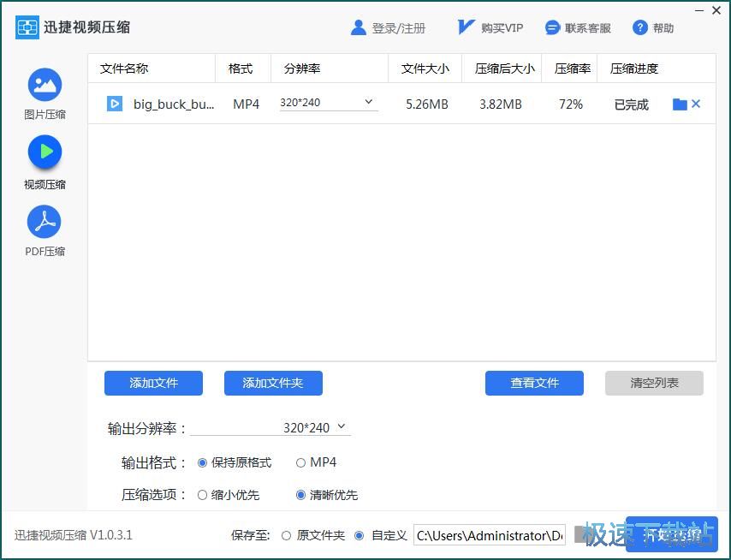This screenshot has height=560, width=731.
Task: Click the MP4 format cell in file row
Action: pyautogui.click(x=247, y=104)
